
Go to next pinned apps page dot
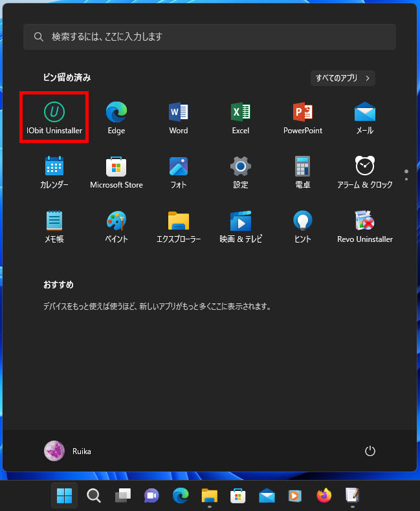(x=406, y=179)
